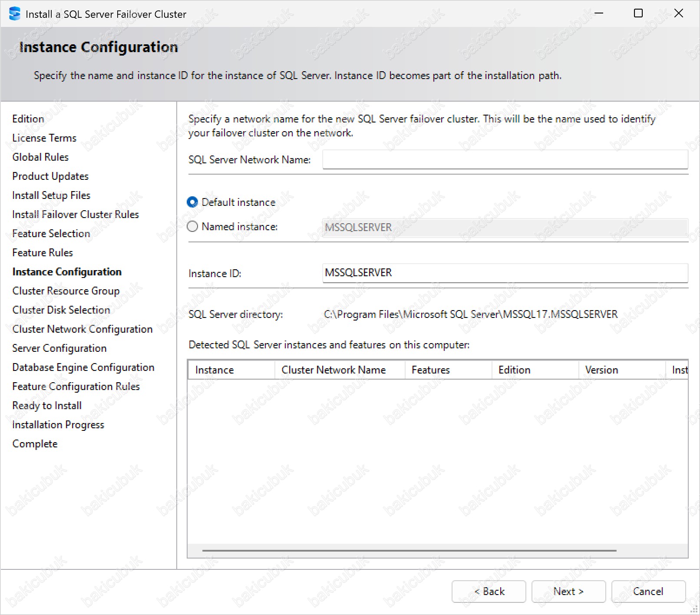Viewport: 700px width, 615px height.
Task: Sort by the Instance column header
Action: click(231, 370)
